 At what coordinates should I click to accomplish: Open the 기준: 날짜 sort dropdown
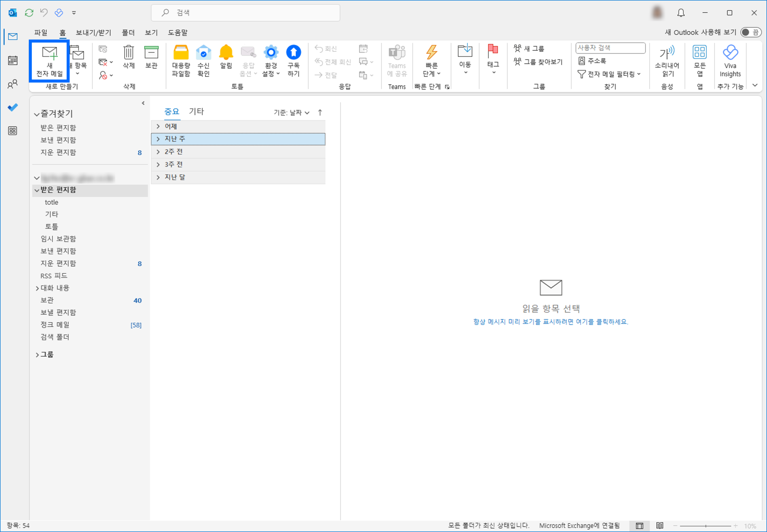[x=291, y=113]
